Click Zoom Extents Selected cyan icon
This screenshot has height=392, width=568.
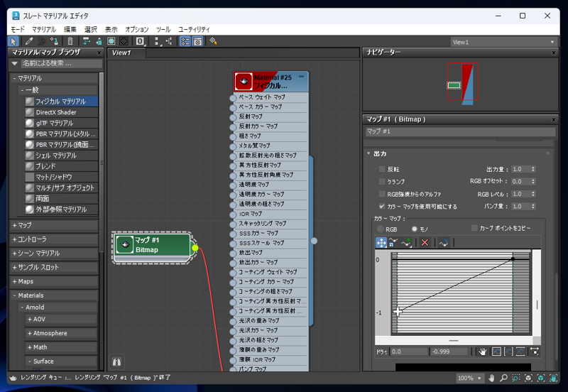(540, 379)
